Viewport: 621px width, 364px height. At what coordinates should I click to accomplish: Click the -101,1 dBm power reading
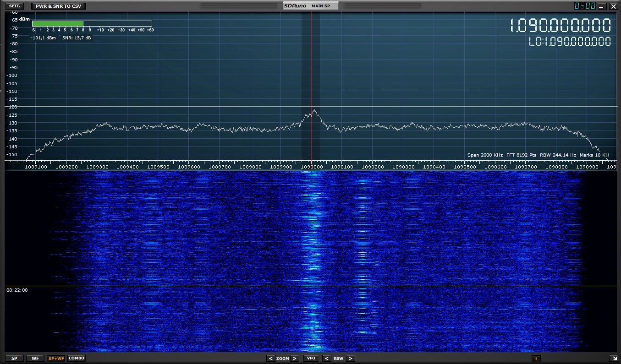(x=43, y=38)
